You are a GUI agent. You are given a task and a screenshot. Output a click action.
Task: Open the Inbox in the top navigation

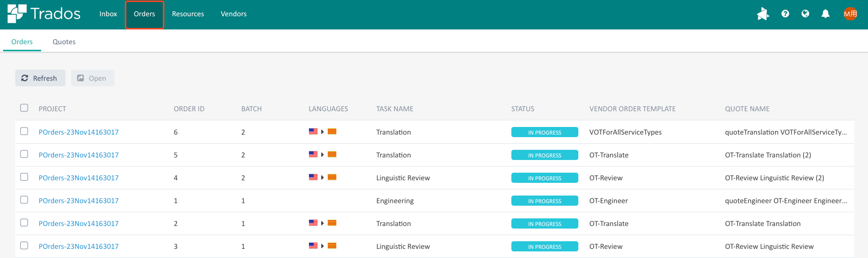[x=108, y=14]
